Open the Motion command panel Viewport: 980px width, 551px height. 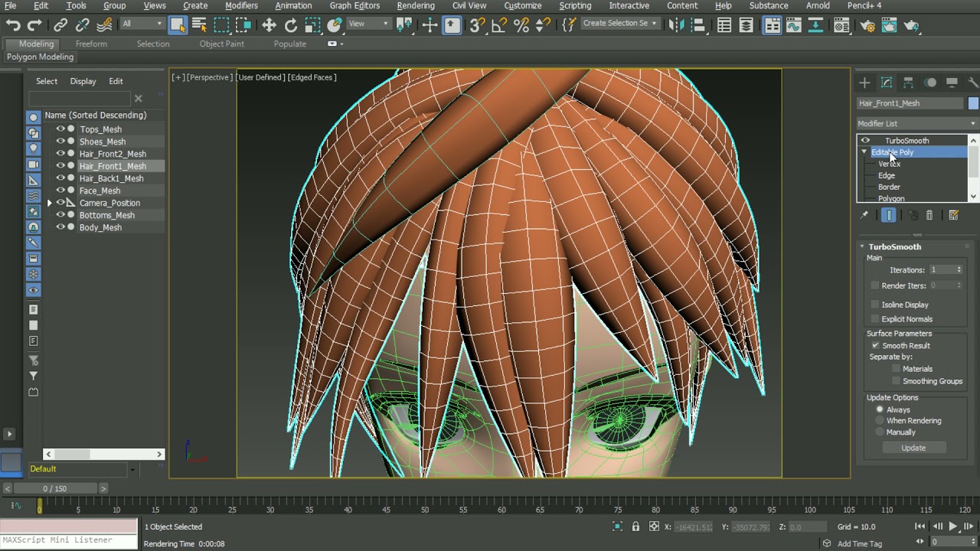[x=930, y=83]
